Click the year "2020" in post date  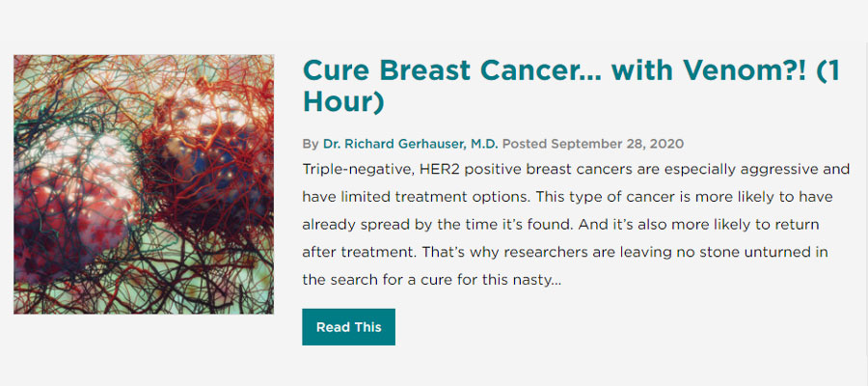click(666, 144)
